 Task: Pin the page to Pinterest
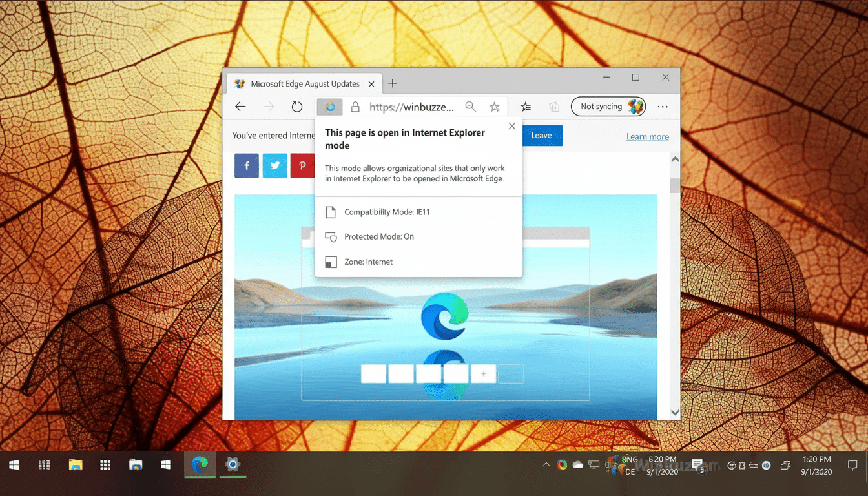pyautogui.click(x=302, y=165)
